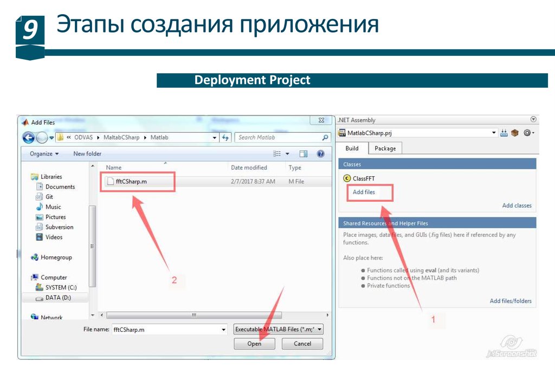Image resolution: width=555 pixels, height=392 pixels.
Task: Click the Add classes link
Action: 517,205
